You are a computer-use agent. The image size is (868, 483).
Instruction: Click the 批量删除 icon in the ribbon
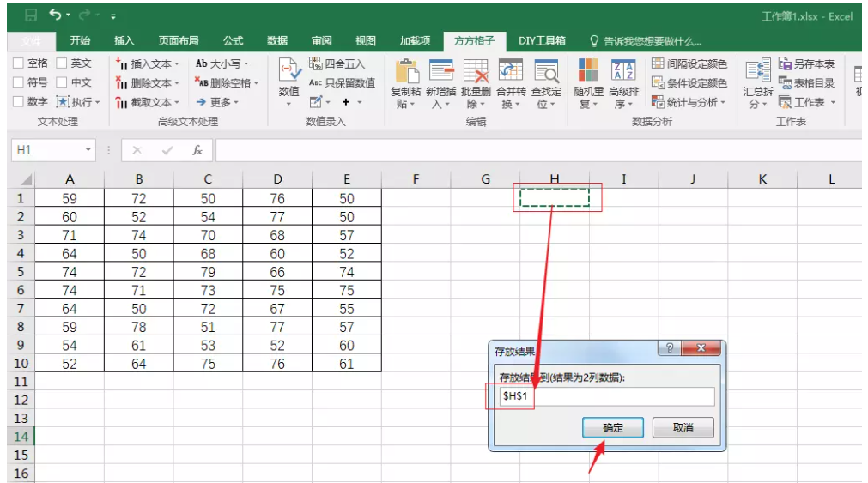click(476, 72)
